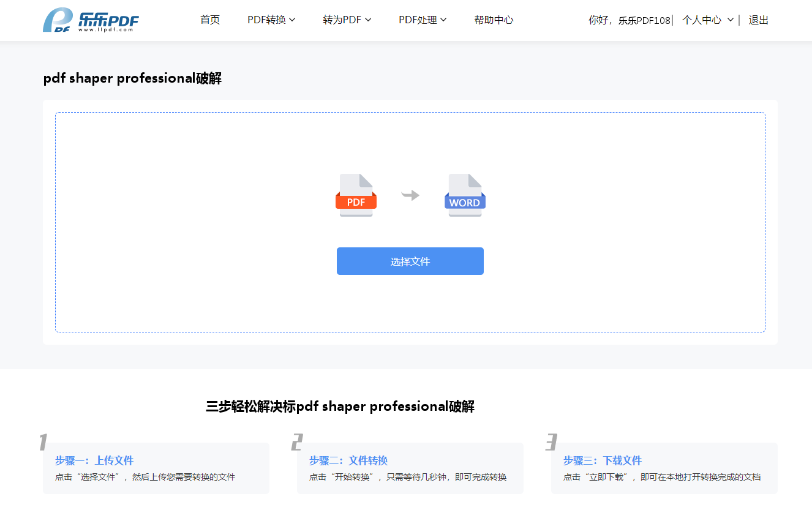
Task: Click the 步骤一：上传文件 heading
Action: 94,460
